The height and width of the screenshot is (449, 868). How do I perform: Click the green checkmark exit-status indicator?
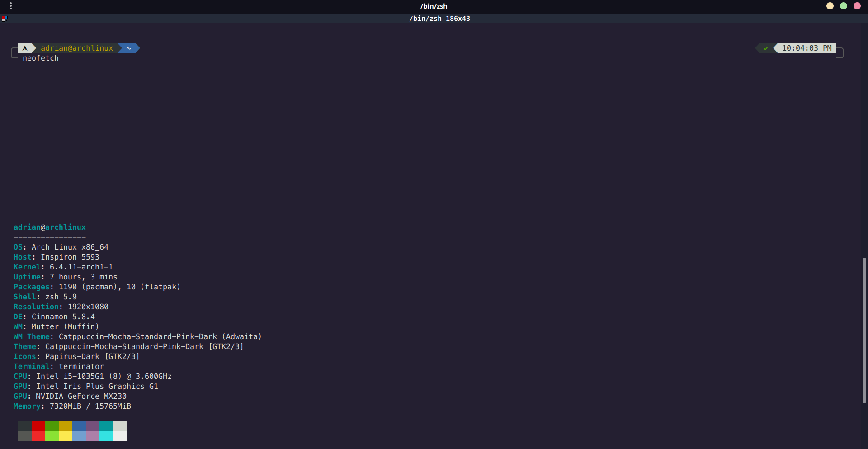coord(766,48)
